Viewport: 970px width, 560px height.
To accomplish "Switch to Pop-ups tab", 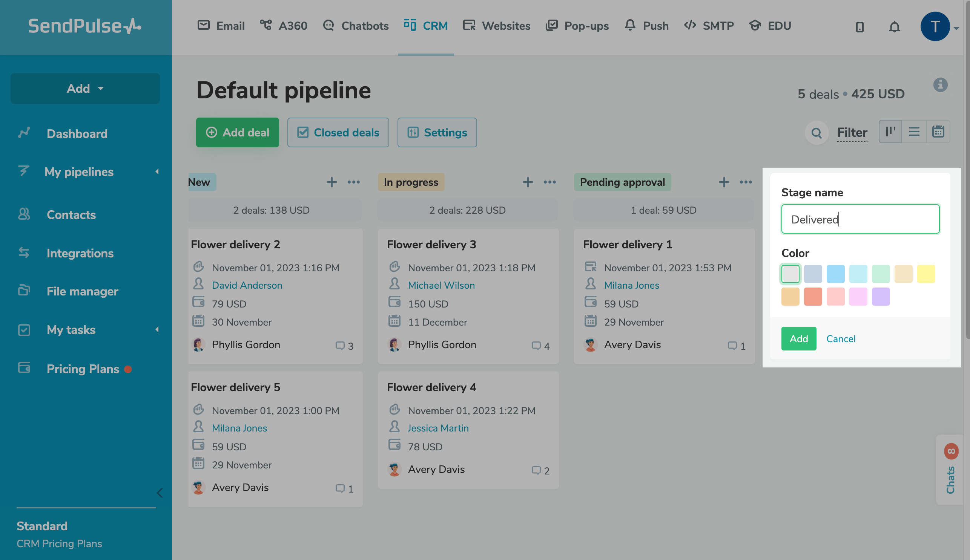I will (577, 26).
